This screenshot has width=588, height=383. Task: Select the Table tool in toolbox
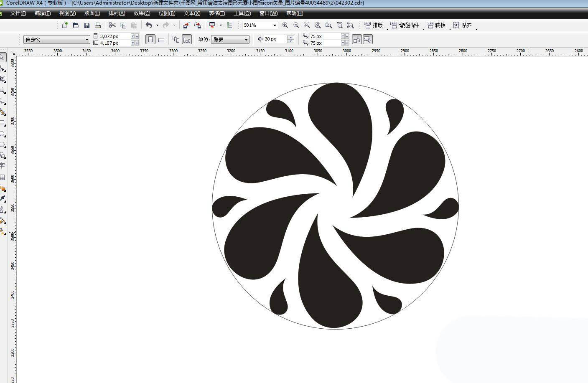point(3,177)
